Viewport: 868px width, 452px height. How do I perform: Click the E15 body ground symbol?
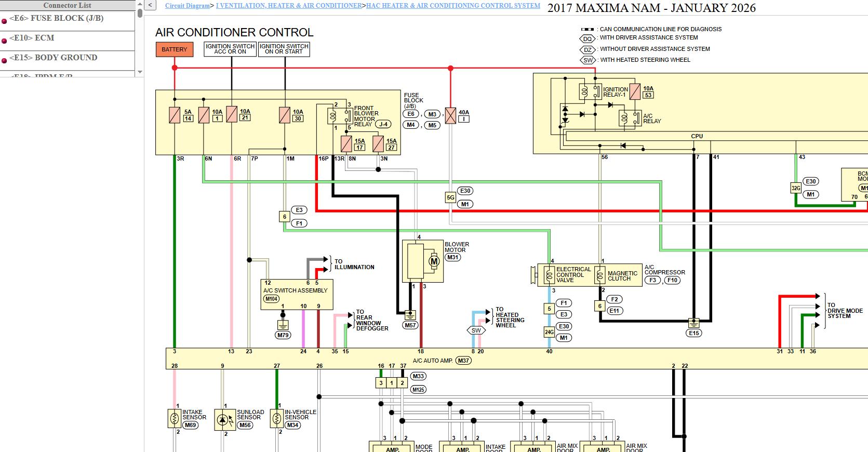(694, 323)
